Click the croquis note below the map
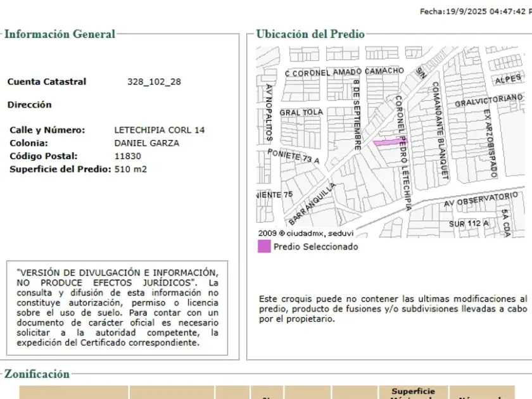 click(x=393, y=308)
